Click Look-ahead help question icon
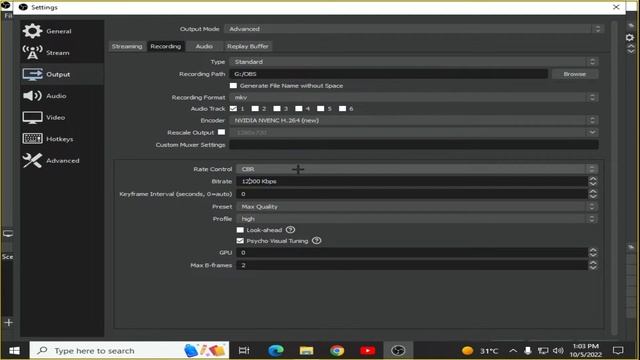Image resolution: width=640 pixels, height=360 pixels. [290, 230]
